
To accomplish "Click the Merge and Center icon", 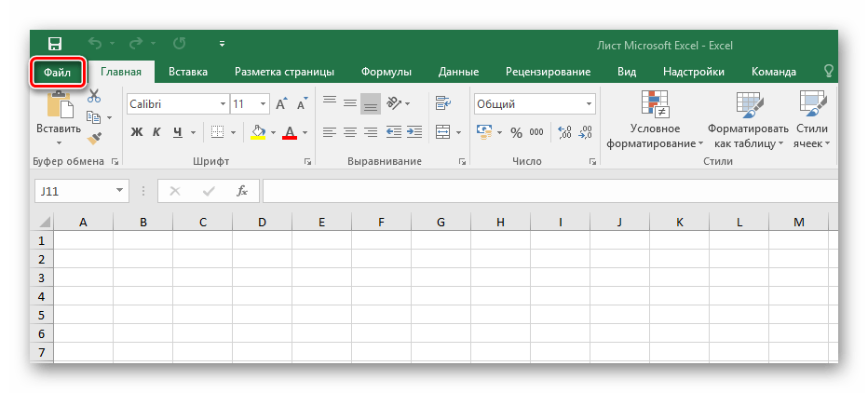I will (443, 132).
